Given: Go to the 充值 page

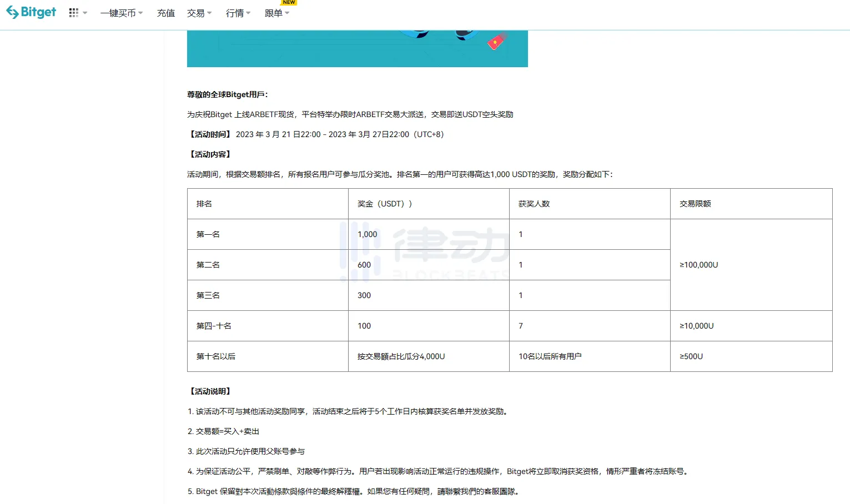Looking at the screenshot, I should pos(165,13).
